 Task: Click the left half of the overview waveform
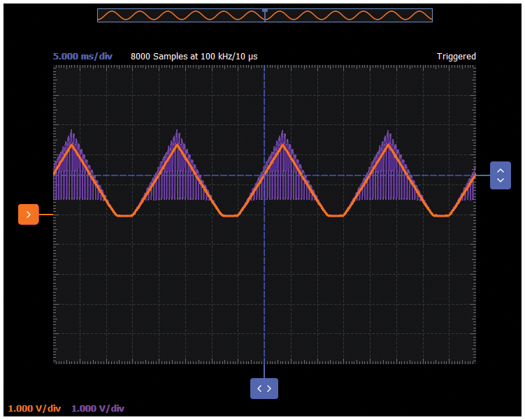click(180, 15)
